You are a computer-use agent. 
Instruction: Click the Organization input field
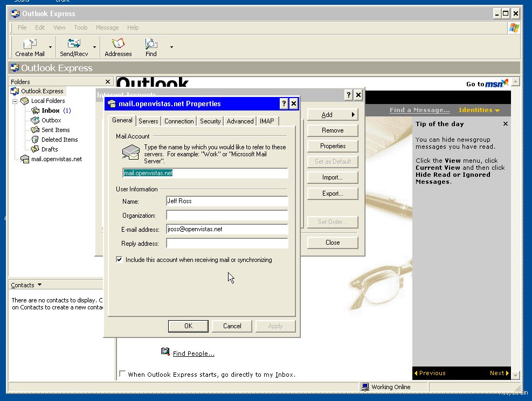(x=227, y=216)
